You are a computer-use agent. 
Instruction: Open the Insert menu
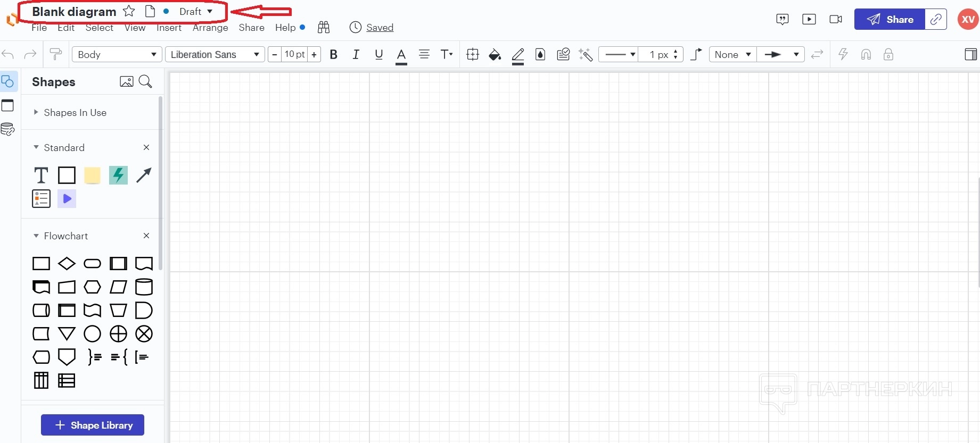point(169,28)
